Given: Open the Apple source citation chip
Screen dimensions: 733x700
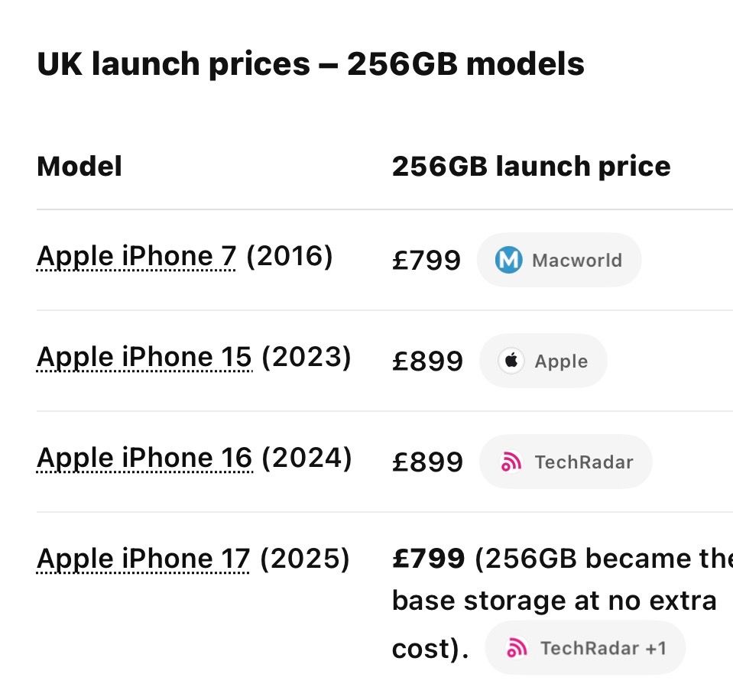Looking at the screenshot, I should coord(543,361).
